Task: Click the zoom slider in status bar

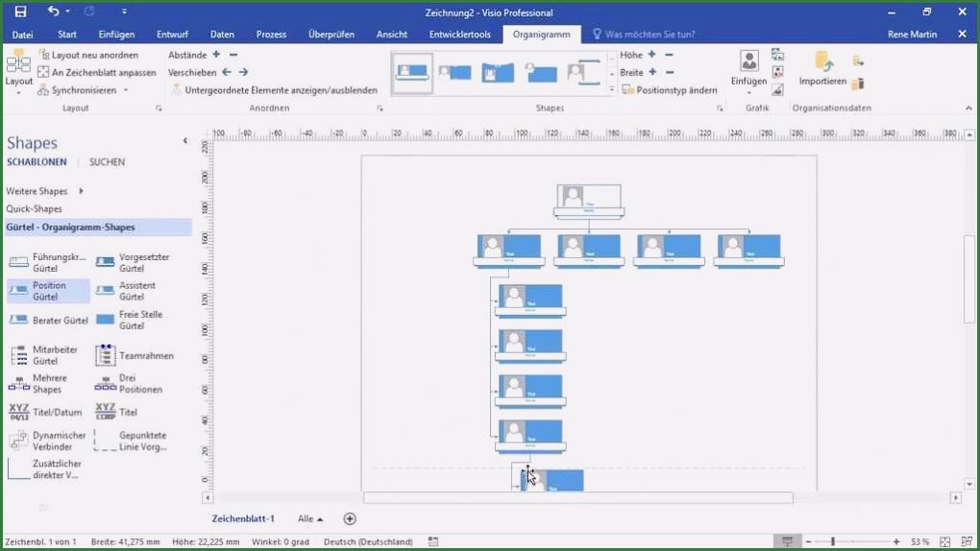Action: click(x=833, y=541)
